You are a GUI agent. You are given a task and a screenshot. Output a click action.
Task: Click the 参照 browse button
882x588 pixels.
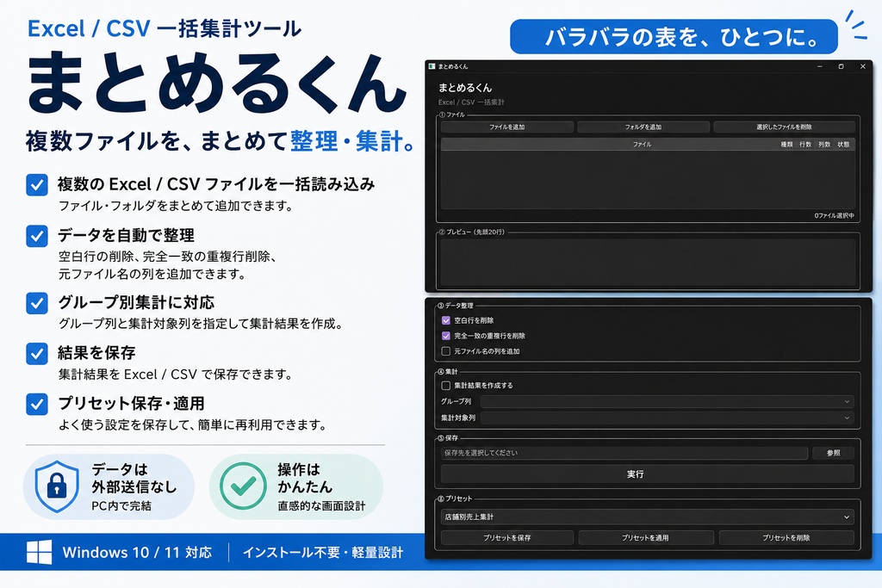[x=834, y=453]
